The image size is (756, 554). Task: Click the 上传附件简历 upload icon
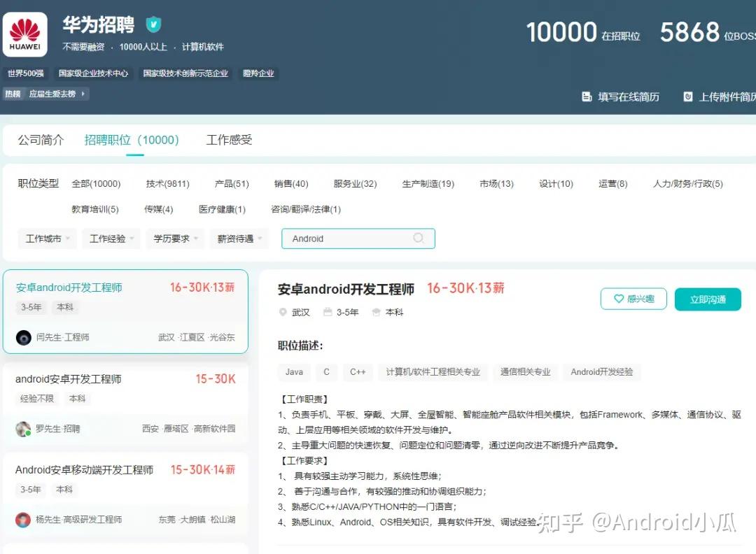[x=688, y=97]
